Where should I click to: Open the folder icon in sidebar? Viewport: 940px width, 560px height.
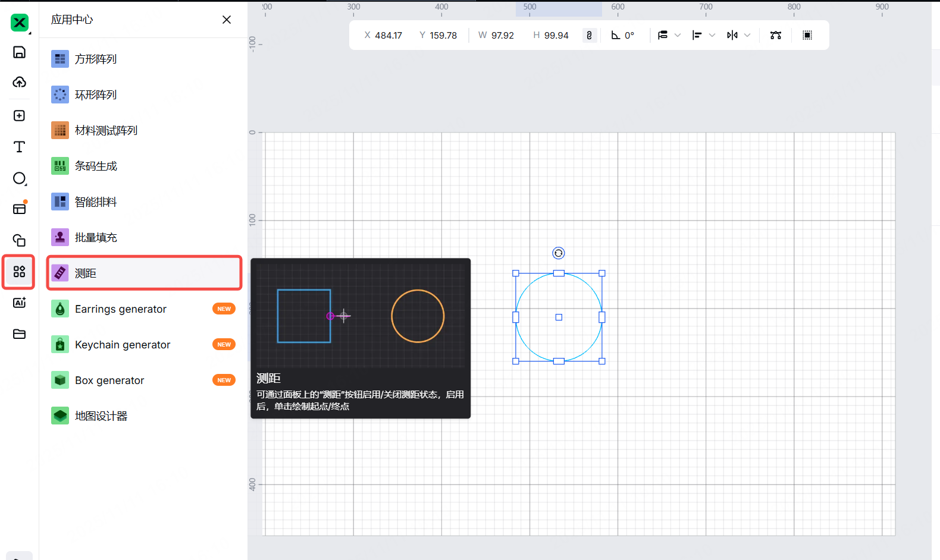coord(19,334)
